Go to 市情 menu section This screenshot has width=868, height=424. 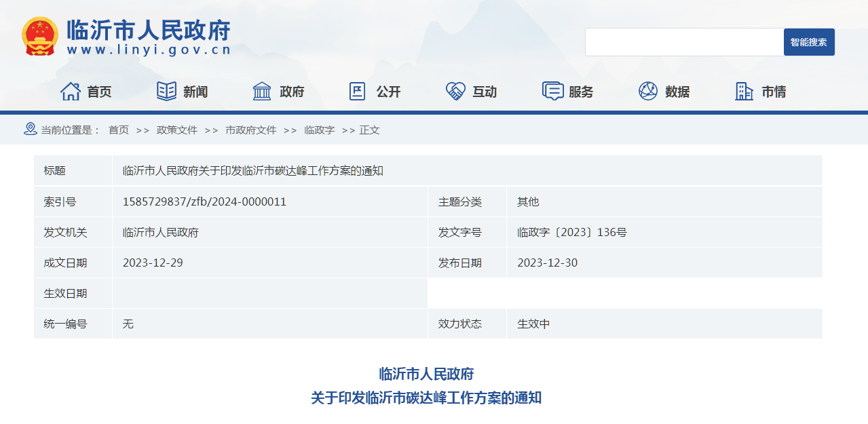[x=774, y=92]
